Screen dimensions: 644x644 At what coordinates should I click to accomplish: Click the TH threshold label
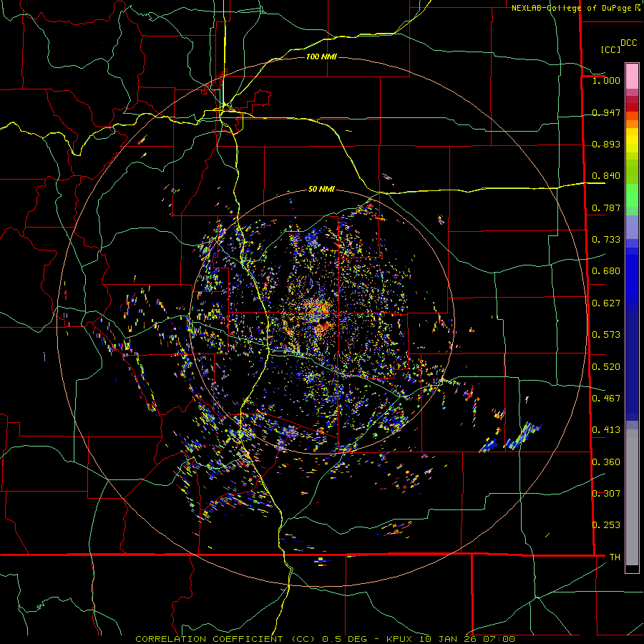[615, 557]
